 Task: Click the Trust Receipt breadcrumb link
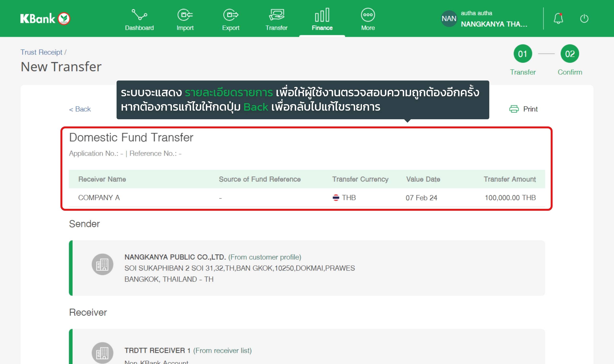(x=41, y=52)
